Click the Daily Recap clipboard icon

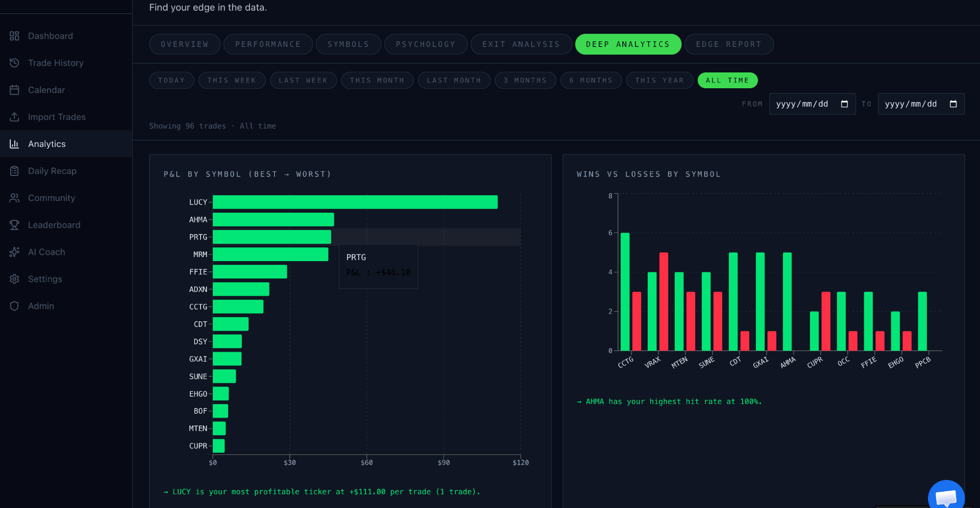tap(14, 171)
